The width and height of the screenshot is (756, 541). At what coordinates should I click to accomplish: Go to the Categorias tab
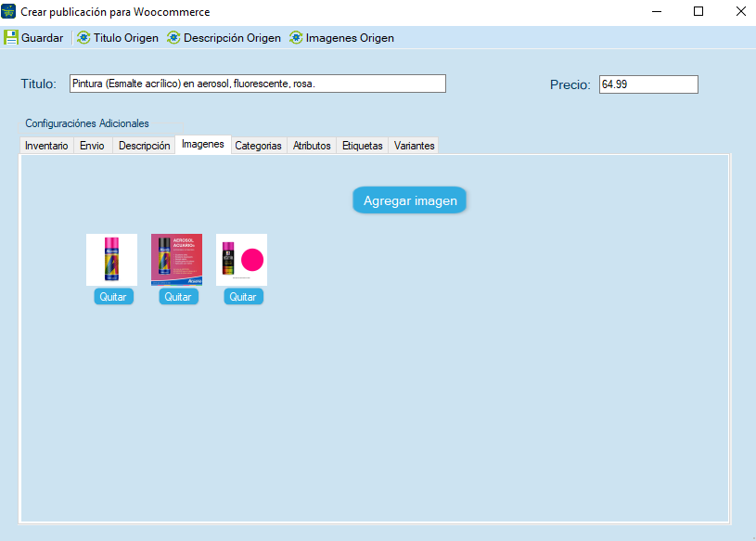[x=258, y=146]
